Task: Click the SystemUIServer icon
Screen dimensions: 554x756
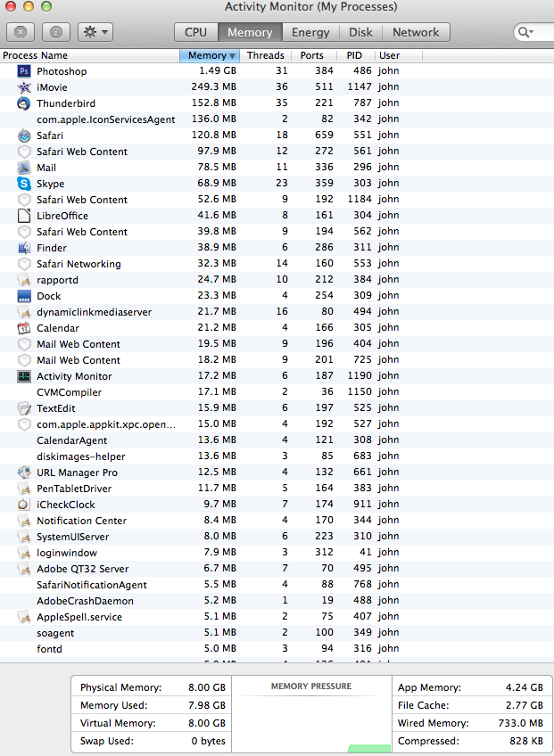Action: (x=24, y=537)
